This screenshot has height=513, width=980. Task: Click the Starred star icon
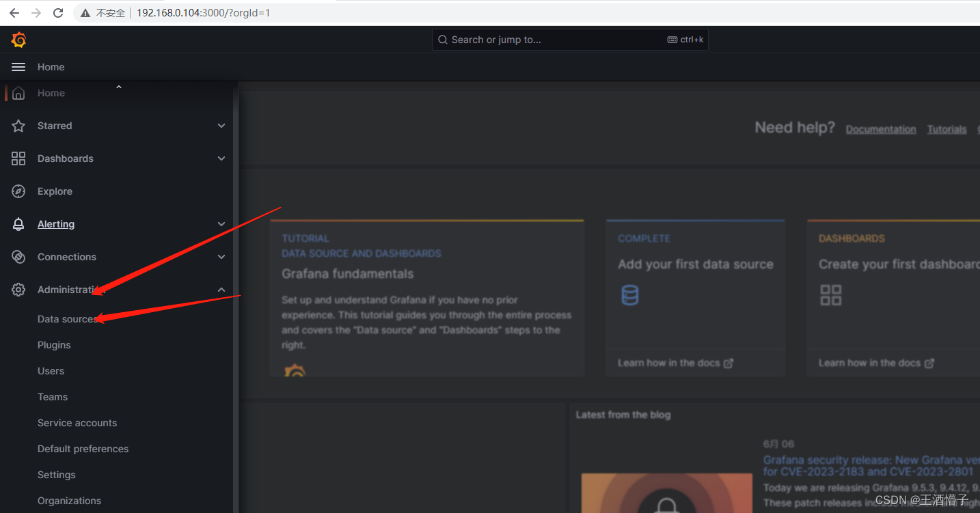point(18,126)
